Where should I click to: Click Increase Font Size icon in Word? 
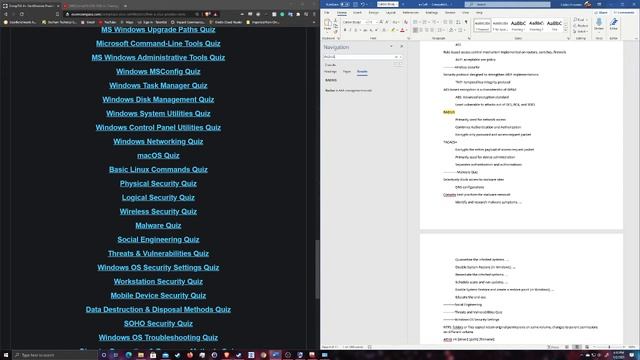(381, 22)
